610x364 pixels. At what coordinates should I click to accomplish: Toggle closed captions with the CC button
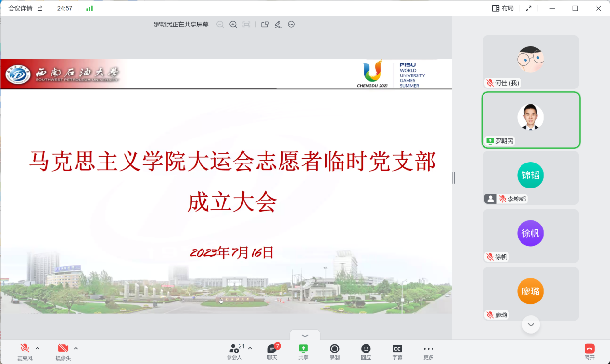coord(397,351)
